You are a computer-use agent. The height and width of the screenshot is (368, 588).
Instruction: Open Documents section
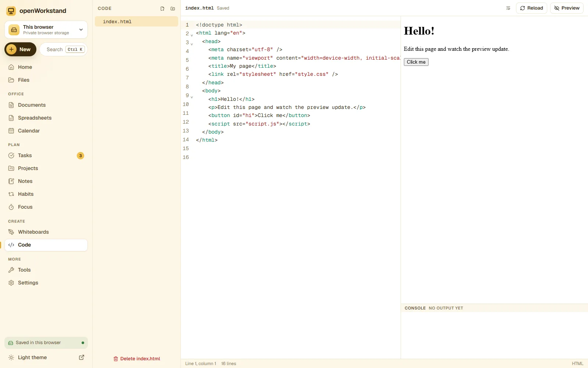[46, 105]
